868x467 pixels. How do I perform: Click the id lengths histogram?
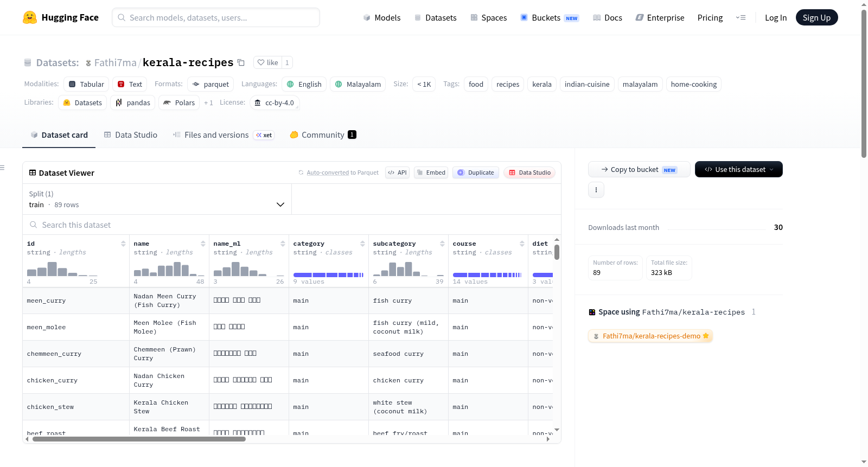pos(62,269)
